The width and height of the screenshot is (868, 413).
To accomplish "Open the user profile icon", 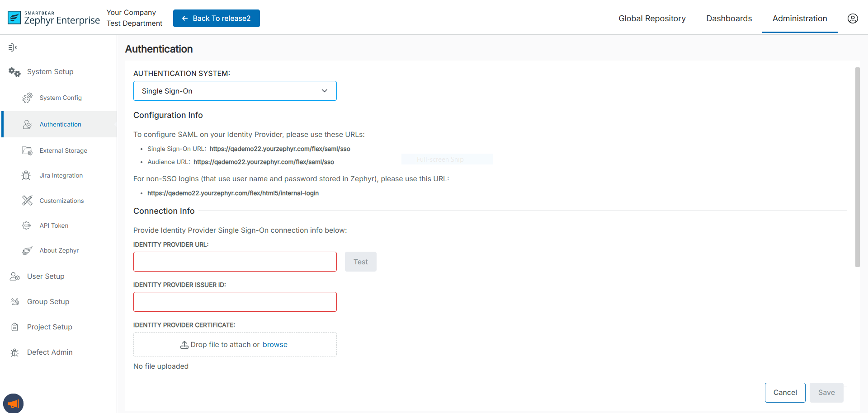I will click(852, 19).
